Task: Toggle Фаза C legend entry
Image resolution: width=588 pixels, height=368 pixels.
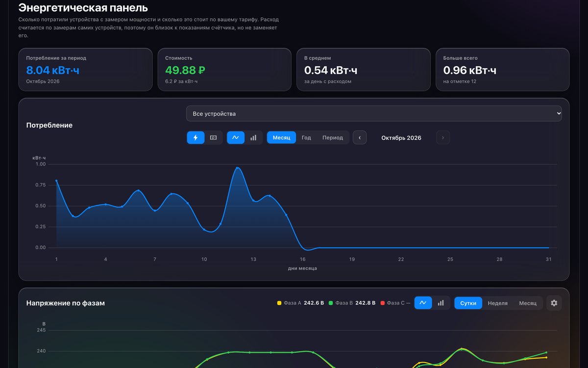Action: [395, 303]
